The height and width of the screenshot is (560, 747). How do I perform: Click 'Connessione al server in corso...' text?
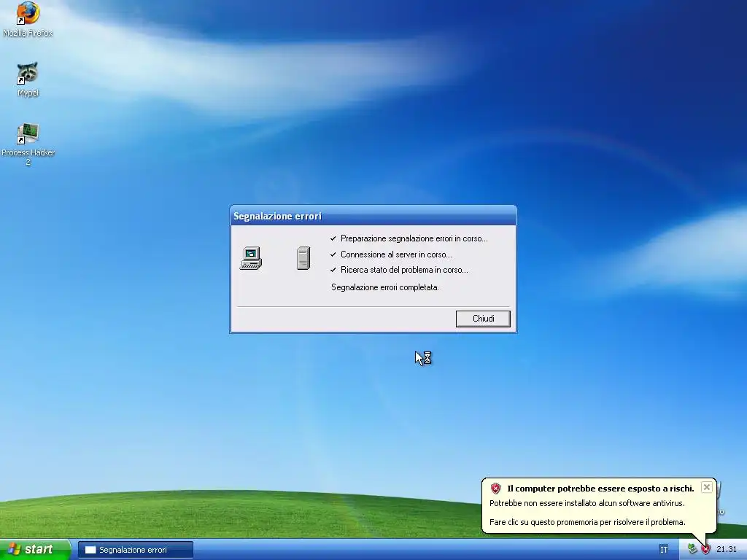pos(396,254)
